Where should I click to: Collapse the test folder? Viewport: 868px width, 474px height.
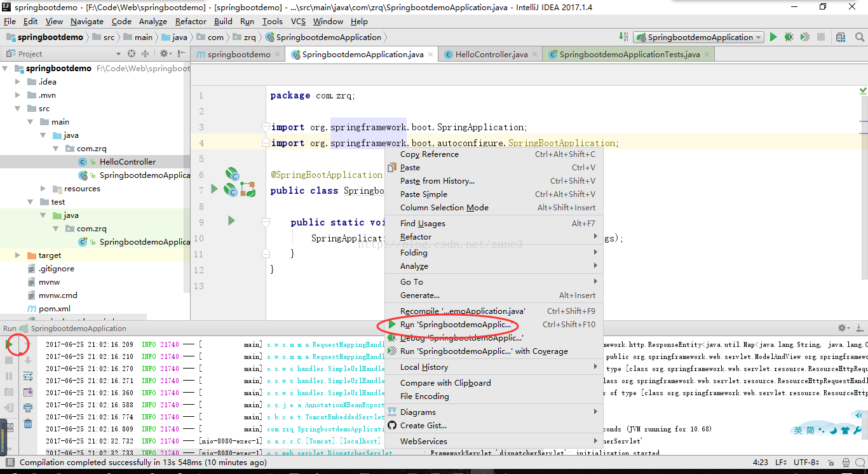[x=30, y=201]
